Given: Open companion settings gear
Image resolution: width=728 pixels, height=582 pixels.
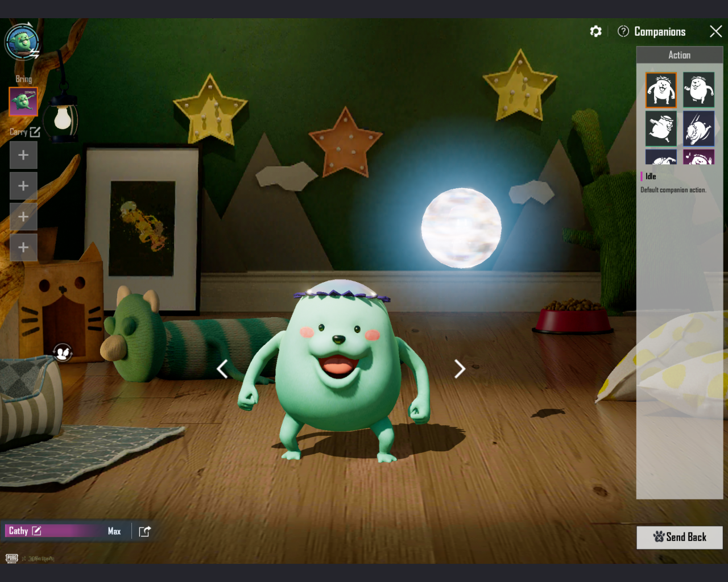Looking at the screenshot, I should (x=595, y=31).
